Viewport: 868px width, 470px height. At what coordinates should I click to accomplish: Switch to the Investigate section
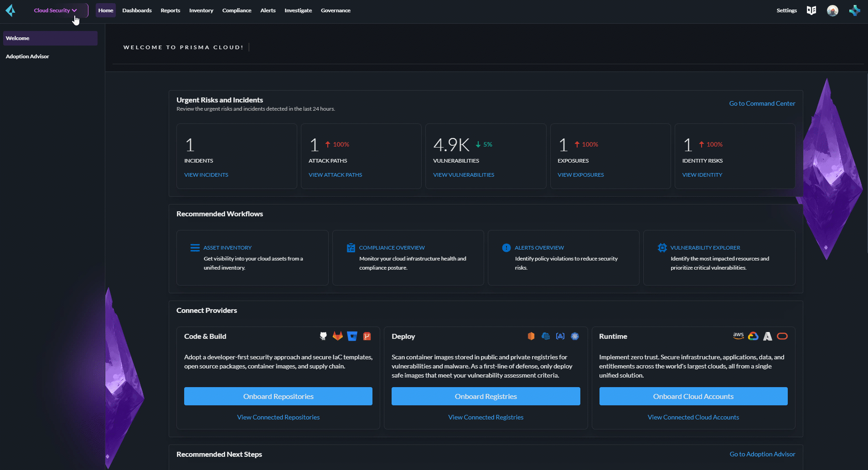coord(298,10)
